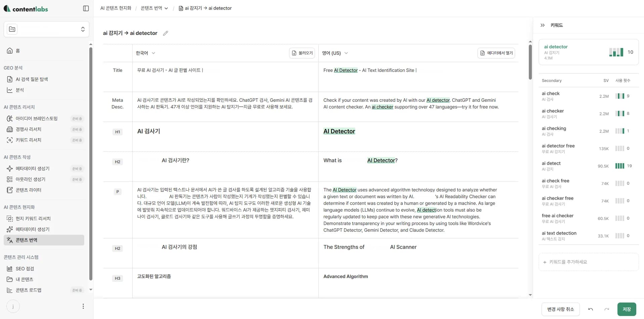
Task: Select the SEO 점검 checklist icon
Action: [x=9, y=269]
